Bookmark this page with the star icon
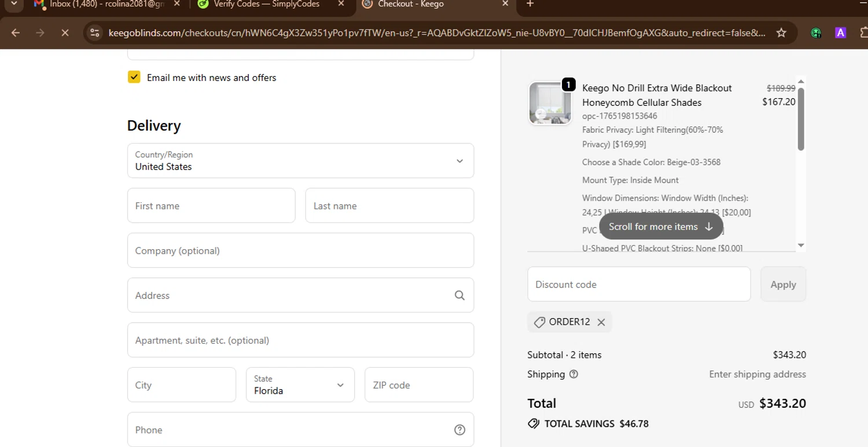Image resolution: width=868 pixels, height=447 pixels. (781, 33)
